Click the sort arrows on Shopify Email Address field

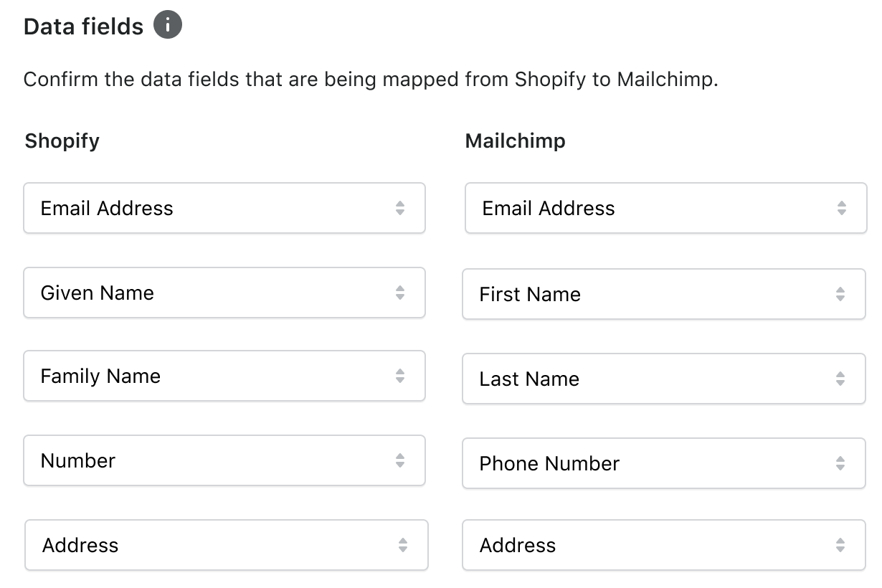point(402,208)
